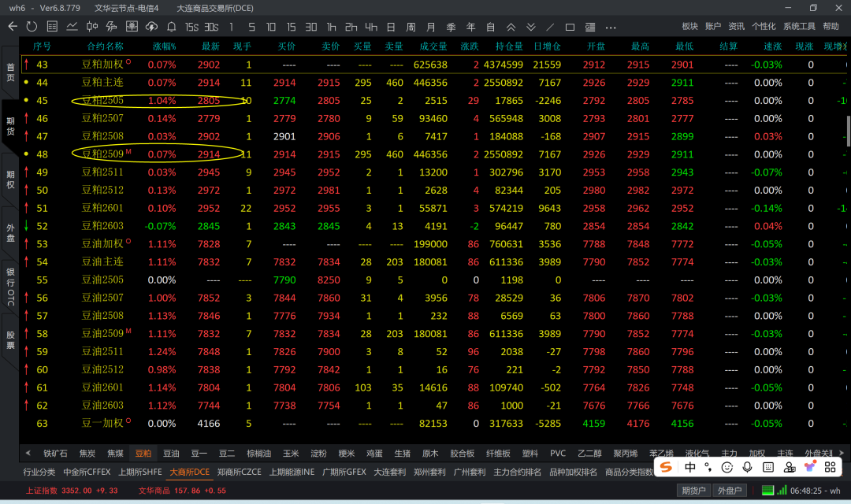Open the 豆油 product tab
Viewport: 851px width, 504px height.
point(171,454)
